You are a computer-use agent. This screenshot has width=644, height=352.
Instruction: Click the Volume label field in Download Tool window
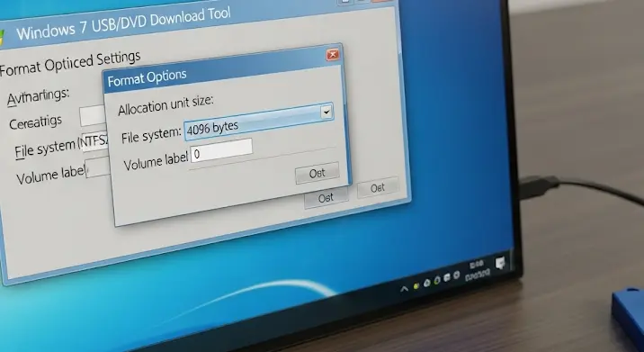(98, 167)
